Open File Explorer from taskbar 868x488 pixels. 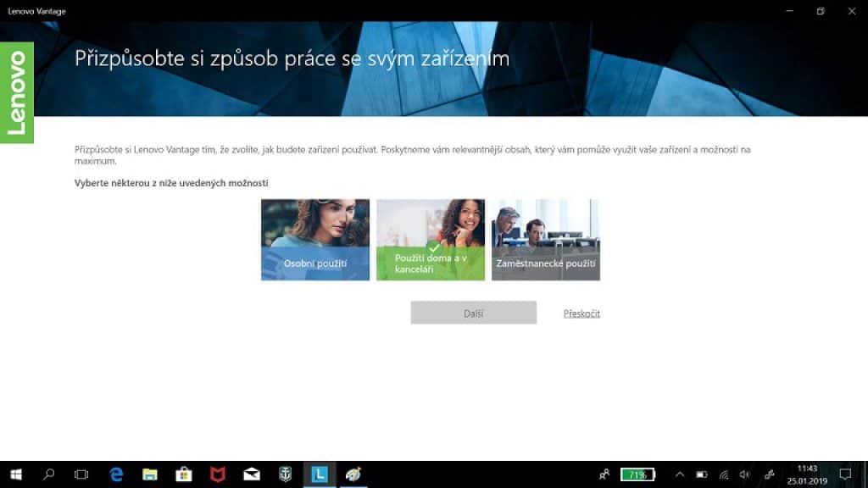click(x=150, y=474)
